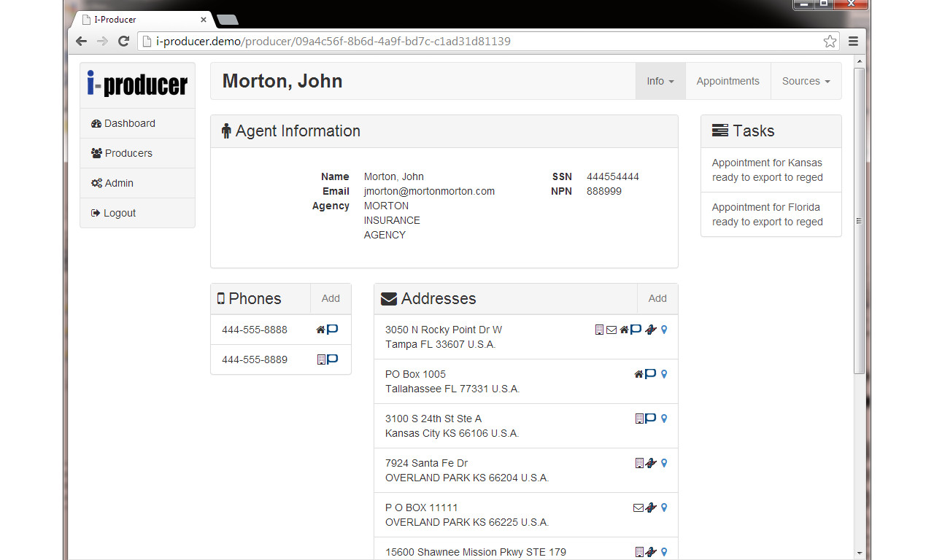
Task: Click the blue P icon beside phone 444-555-8888
Action: (332, 330)
